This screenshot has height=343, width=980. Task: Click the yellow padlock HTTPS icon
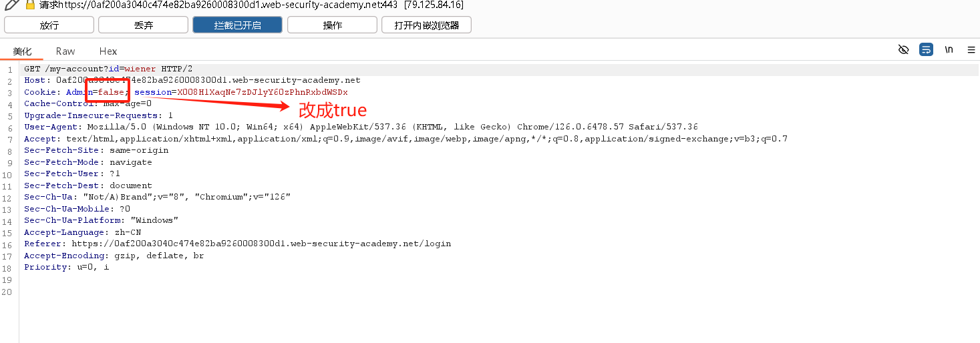[30, 4]
